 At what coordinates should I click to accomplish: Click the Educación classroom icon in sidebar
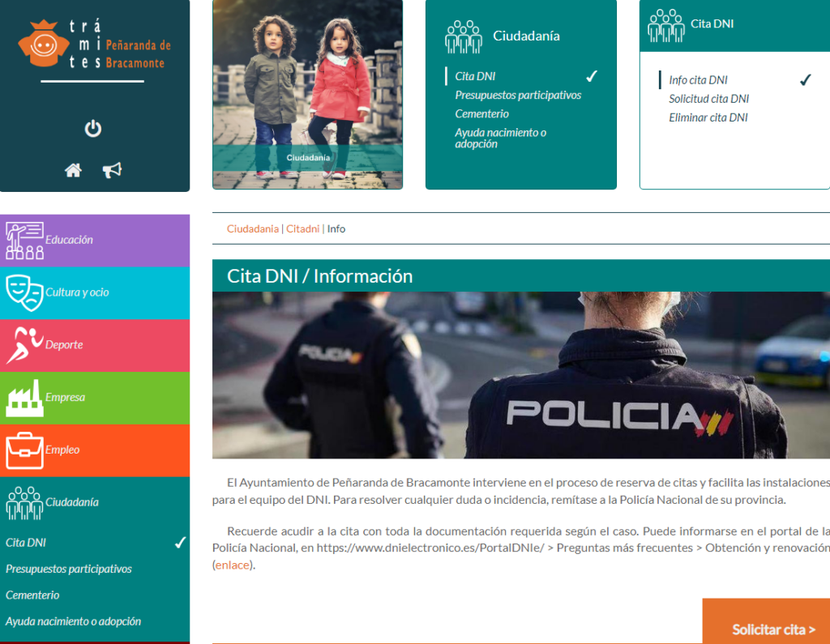[24, 241]
